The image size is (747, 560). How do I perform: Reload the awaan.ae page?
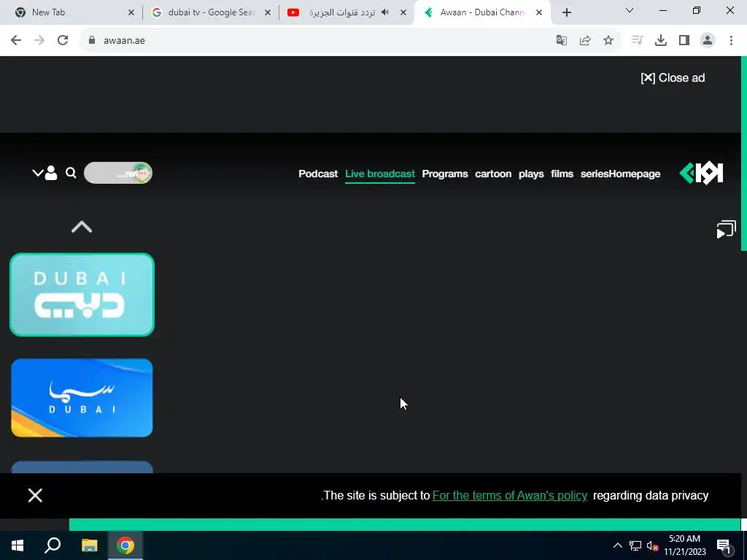pos(63,41)
